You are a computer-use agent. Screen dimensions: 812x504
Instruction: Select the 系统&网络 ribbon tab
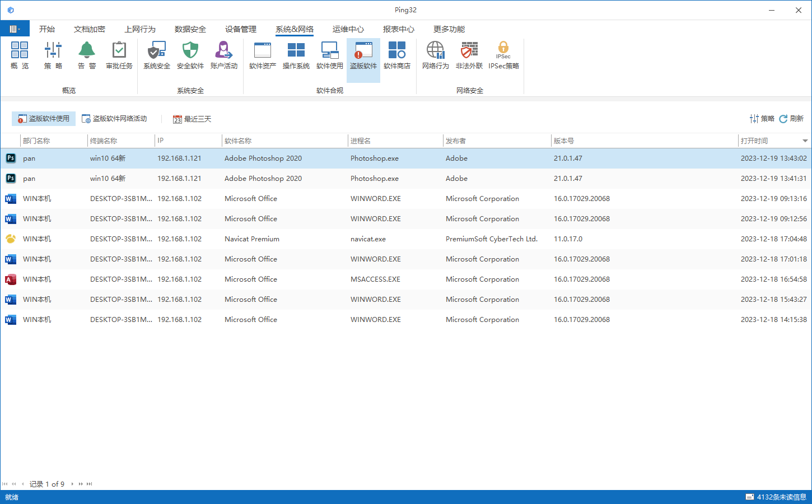pos(295,29)
